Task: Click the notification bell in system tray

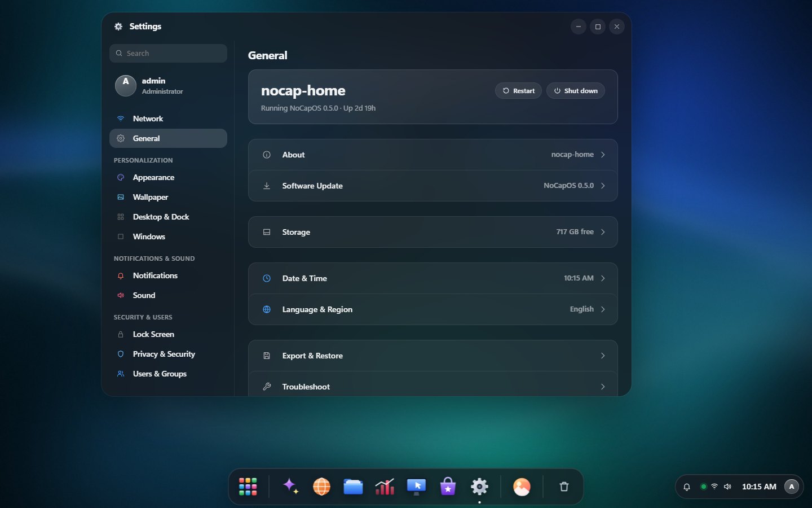Action: 687,487
